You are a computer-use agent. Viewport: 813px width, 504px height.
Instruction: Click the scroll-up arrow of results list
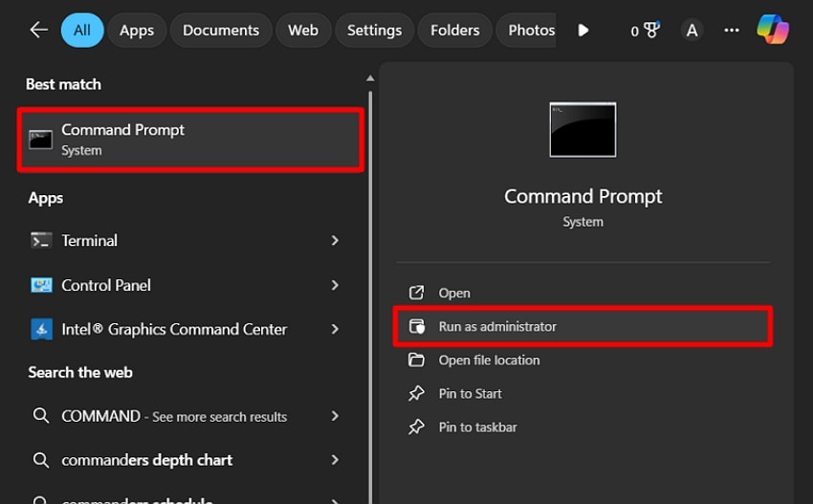[370, 78]
